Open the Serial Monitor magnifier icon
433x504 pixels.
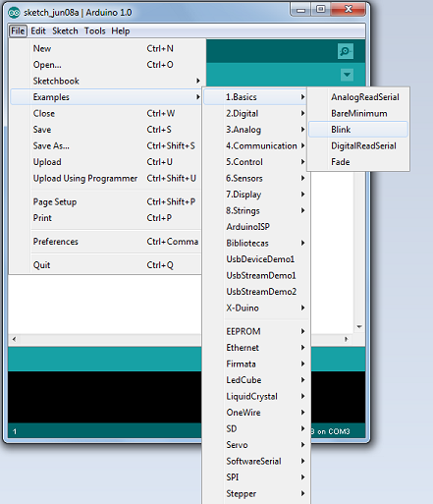346,51
